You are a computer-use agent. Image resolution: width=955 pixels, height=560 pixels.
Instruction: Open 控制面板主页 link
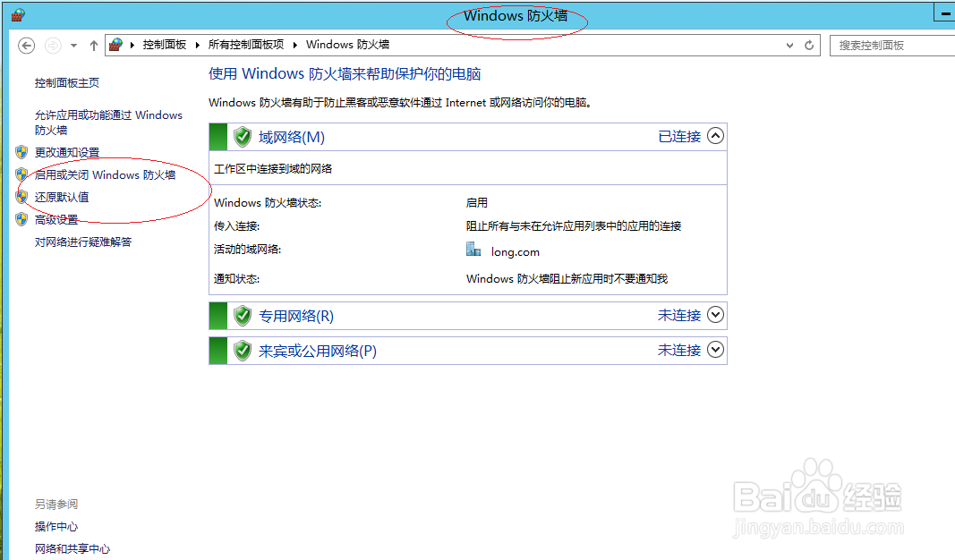[67, 83]
